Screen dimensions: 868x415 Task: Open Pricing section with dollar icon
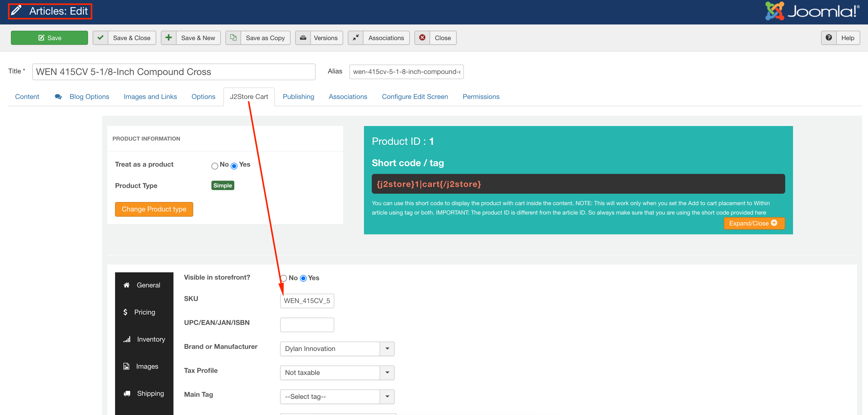coord(144,312)
